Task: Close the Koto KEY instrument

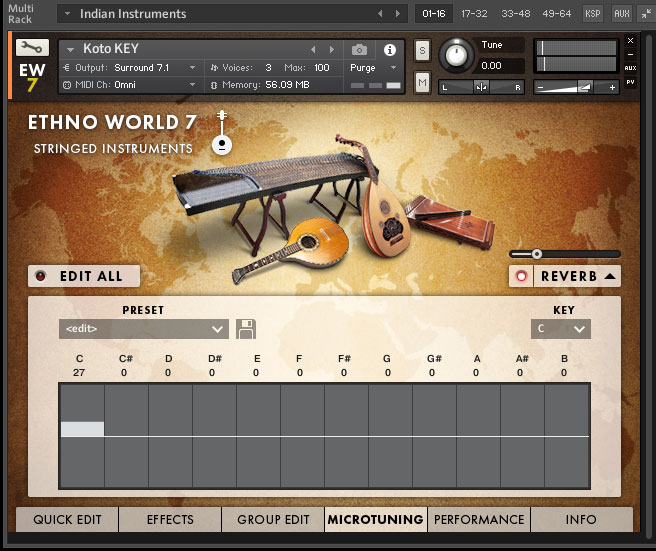Action: point(630,41)
